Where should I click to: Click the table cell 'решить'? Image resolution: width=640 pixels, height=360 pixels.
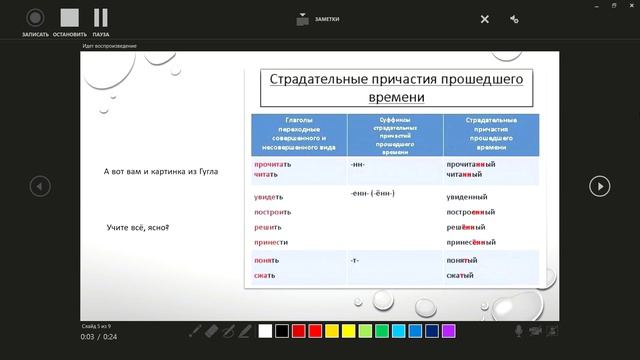coord(268,227)
